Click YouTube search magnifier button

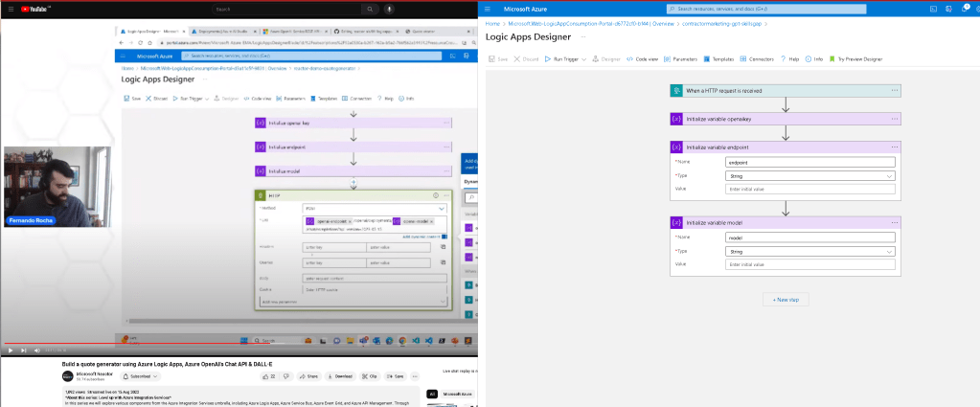[x=371, y=10]
